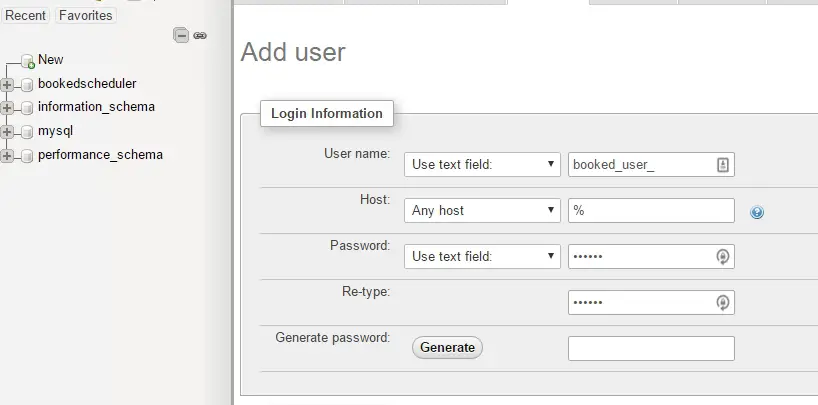818x405 pixels.
Task: Click the link-with-main-panel chain icon
Action: 200,35
